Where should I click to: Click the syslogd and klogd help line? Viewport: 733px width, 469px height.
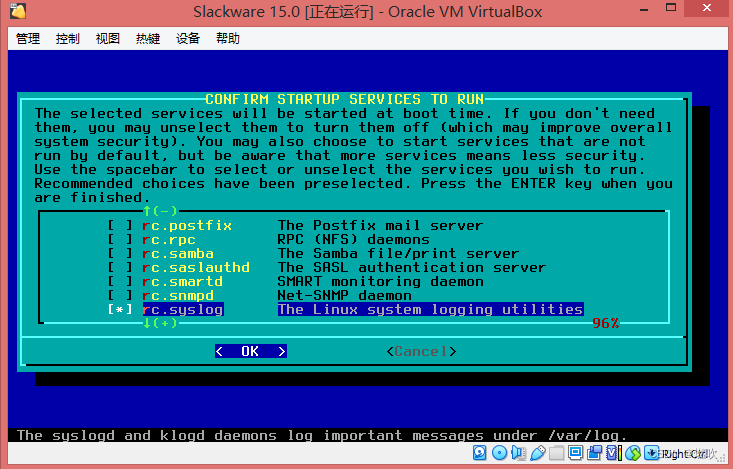click(x=322, y=436)
